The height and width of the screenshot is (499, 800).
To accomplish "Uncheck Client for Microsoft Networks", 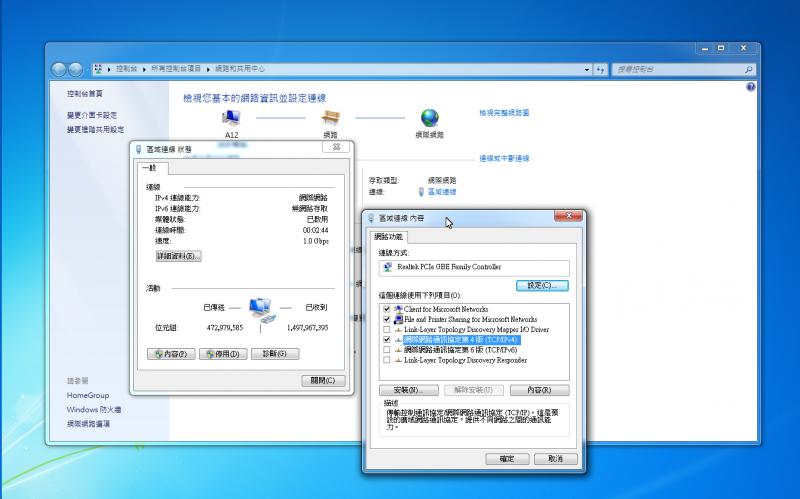I will 387,309.
